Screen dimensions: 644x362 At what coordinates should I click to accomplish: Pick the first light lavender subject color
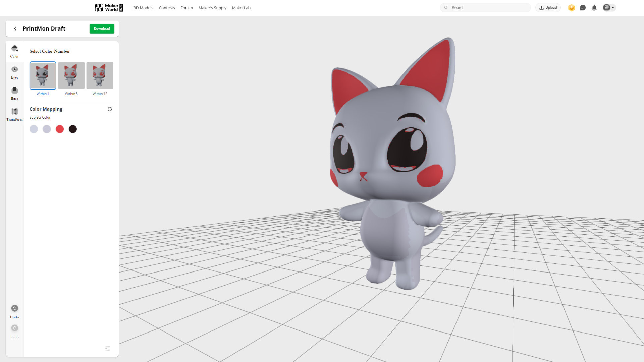coord(34,129)
